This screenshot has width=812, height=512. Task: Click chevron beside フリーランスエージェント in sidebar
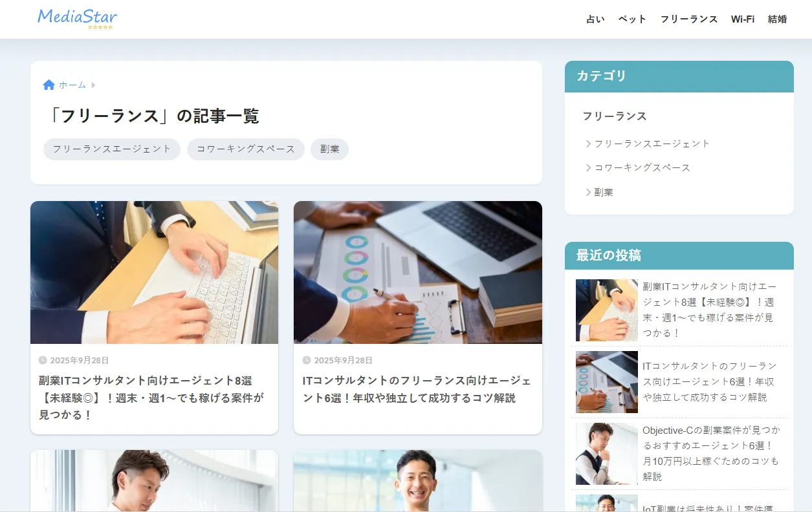[x=588, y=144]
